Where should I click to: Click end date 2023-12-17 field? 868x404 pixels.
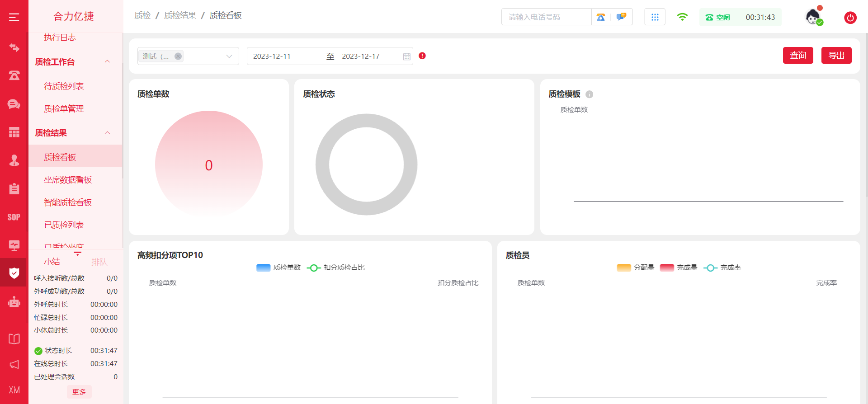[361, 56]
